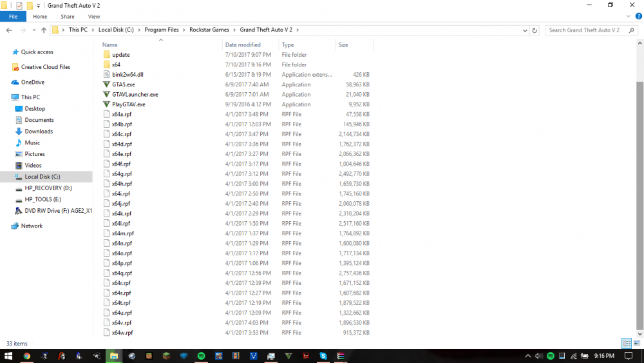Click Program Files in the address breadcrumb
This screenshot has height=363, width=644.
(162, 30)
